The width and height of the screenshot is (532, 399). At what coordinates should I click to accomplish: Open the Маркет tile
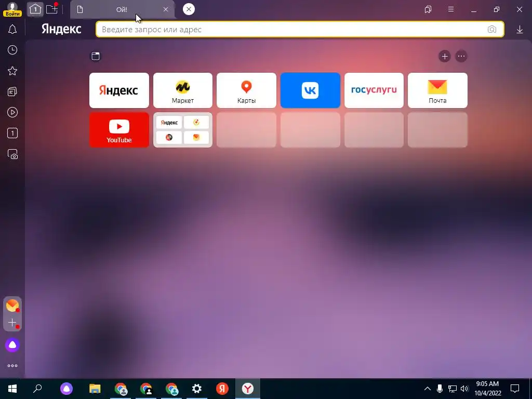click(x=183, y=90)
